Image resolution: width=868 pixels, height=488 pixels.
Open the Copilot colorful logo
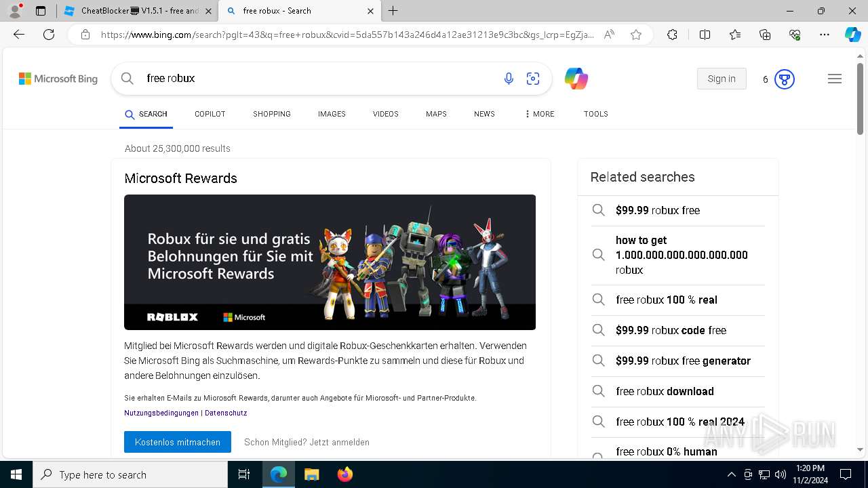tap(576, 79)
